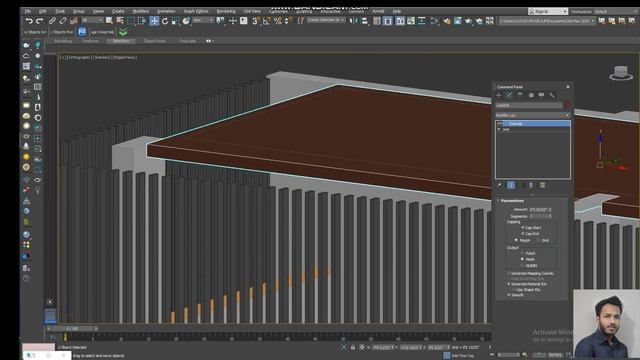Click the Pin Stack icon below modifier stack
The width and height of the screenshot is (640, 360).
(500, 185)
